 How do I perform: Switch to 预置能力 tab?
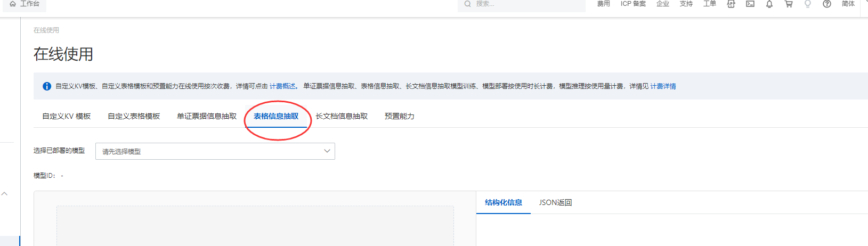coord(400,116)
